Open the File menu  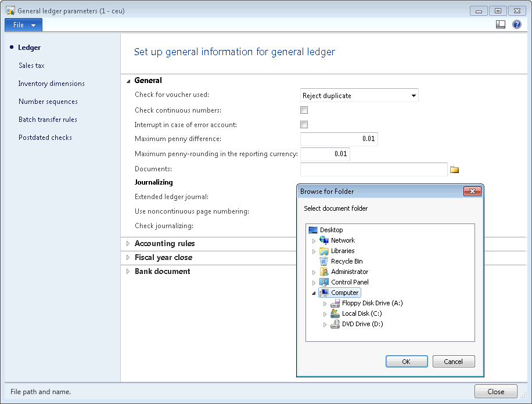[x=23, y=25]
